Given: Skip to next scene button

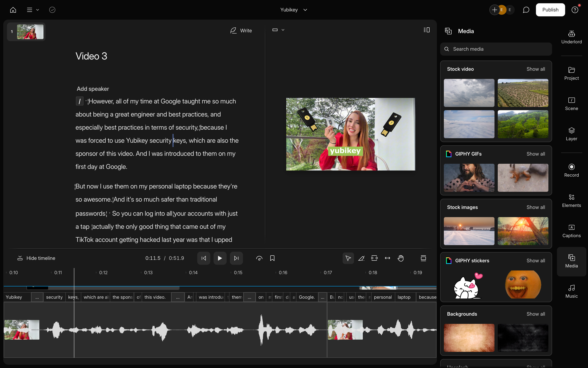Looking at the screenshot, I should [x=236, y=258].
